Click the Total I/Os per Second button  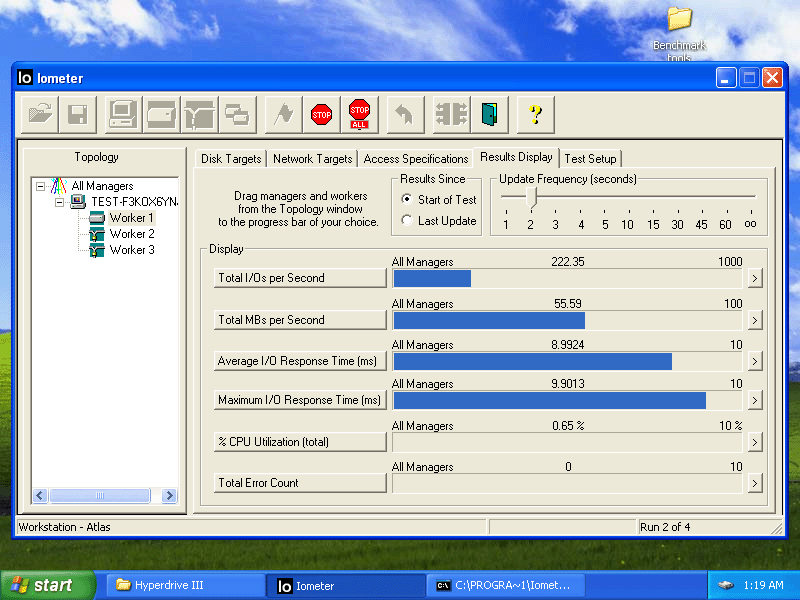click(x=300, y=278)
